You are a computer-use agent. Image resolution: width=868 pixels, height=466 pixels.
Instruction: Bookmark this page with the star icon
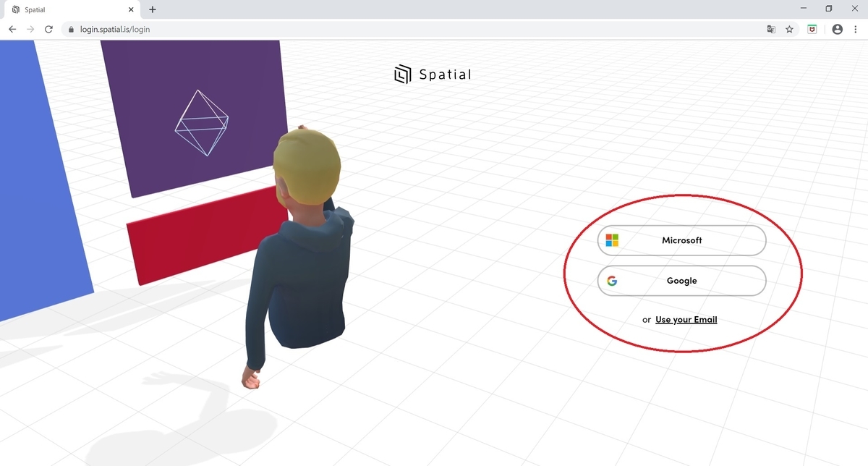point(789,29)
